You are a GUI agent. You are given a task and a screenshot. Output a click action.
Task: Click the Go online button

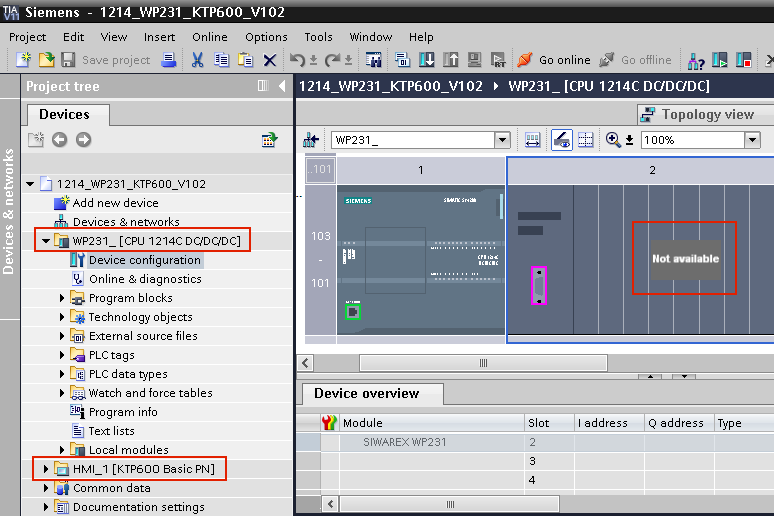coord(554,60)
